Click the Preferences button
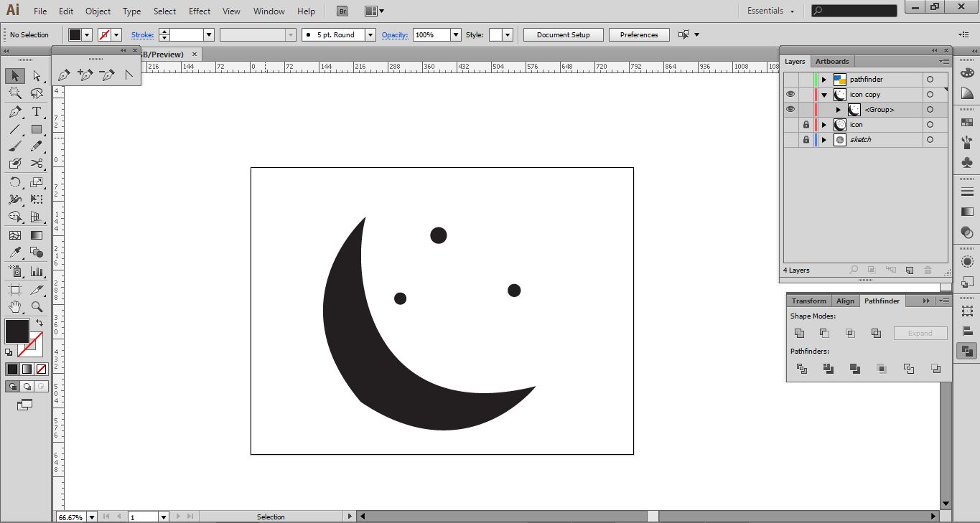Viewport: 980px width, 523px height. point(639,34)
